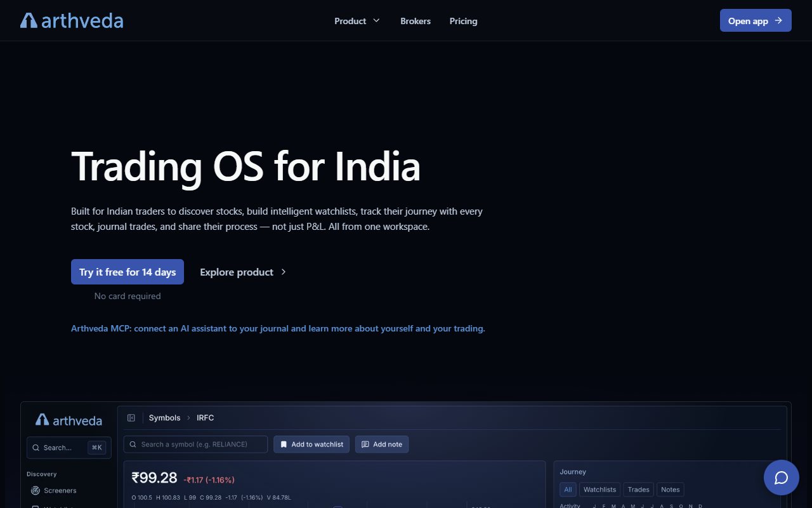Switch to the Watchlists tab in Journey
The image size is (812, 508).
(599, 490)
